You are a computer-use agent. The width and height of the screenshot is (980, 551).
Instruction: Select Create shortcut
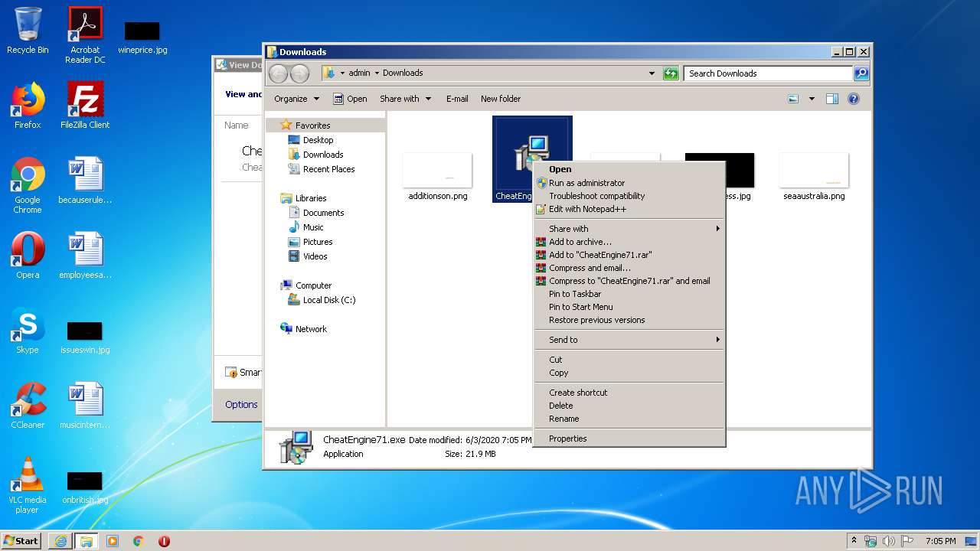(629, 393)
